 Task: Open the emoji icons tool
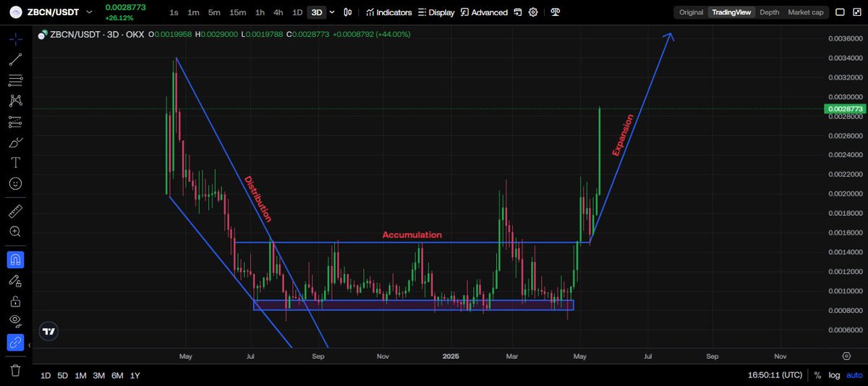[x=15, y=183]
